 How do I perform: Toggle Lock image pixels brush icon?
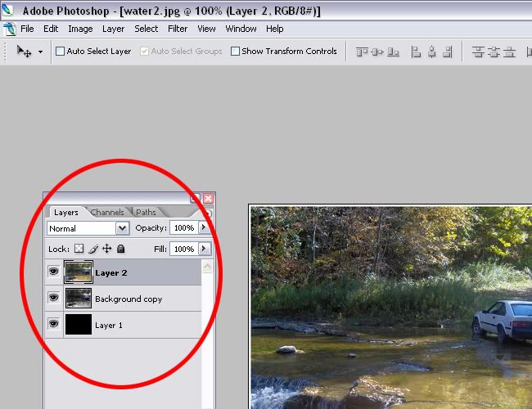tap(93, 249)
